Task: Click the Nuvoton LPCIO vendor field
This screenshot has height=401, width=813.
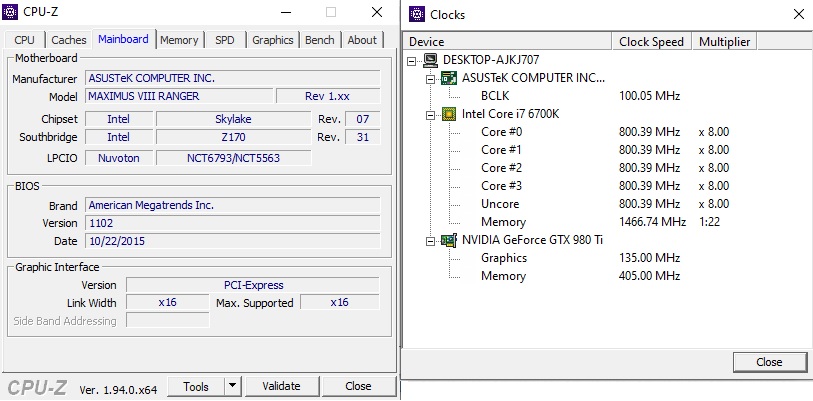Action: 119,158
